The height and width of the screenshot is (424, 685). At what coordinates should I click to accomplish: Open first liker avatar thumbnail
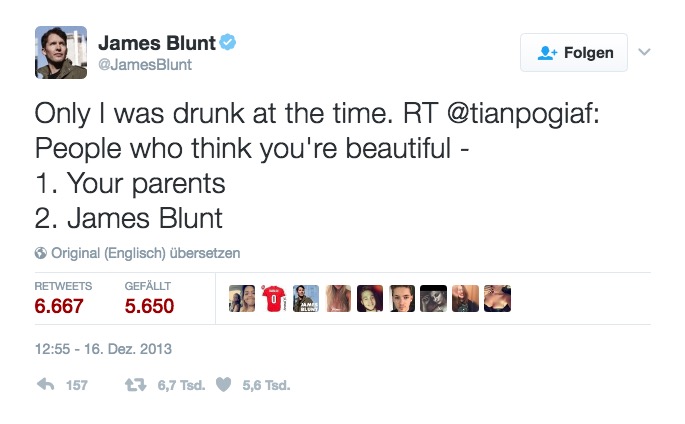(242, 299)
